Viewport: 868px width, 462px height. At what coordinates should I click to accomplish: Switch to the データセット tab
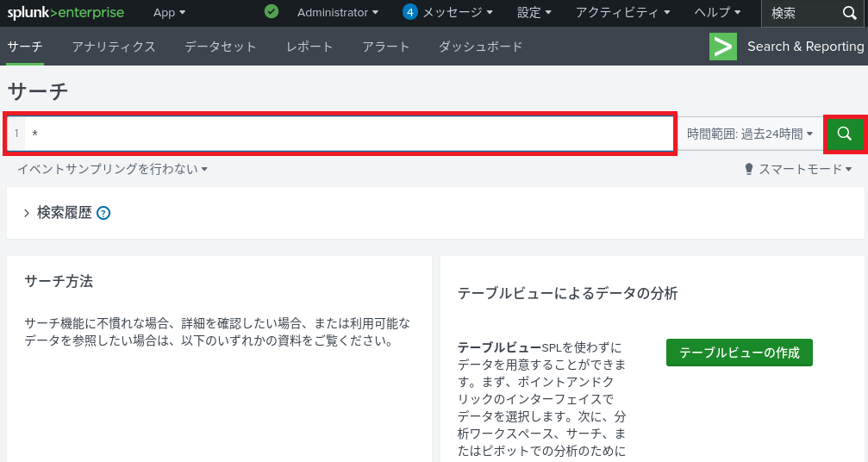coord(221,47)
